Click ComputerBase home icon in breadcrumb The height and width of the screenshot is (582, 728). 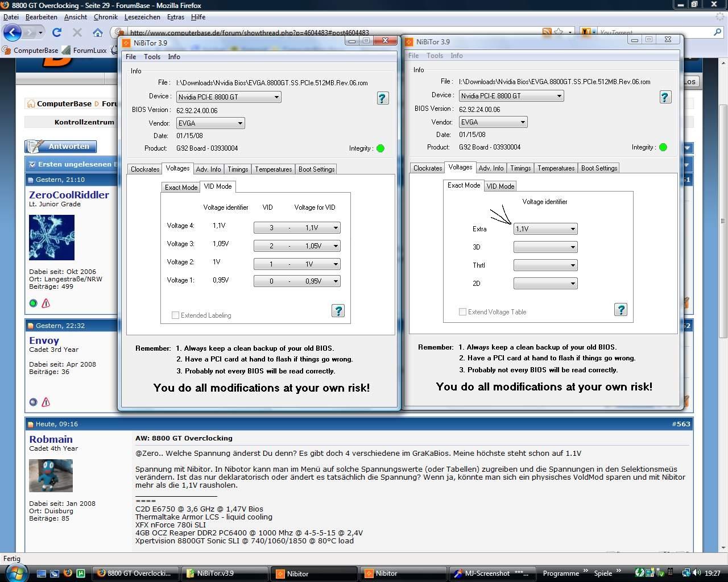point(30,103)
